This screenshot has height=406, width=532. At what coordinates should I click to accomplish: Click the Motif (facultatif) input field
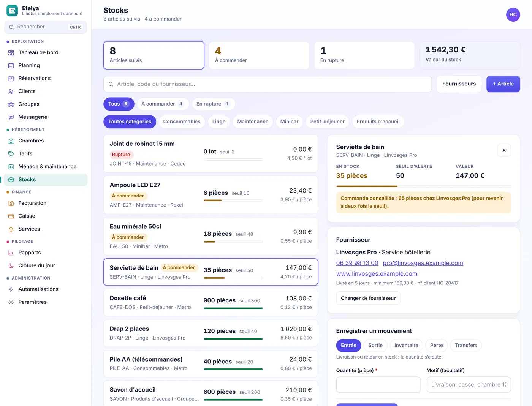(x=469, y=385)
